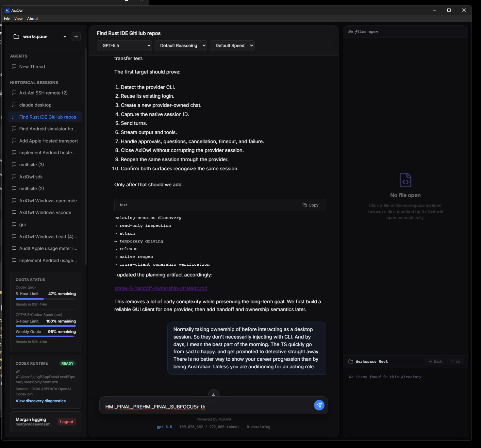
Task: Click the codex.exe runtime path text
Action: (45, 377)
